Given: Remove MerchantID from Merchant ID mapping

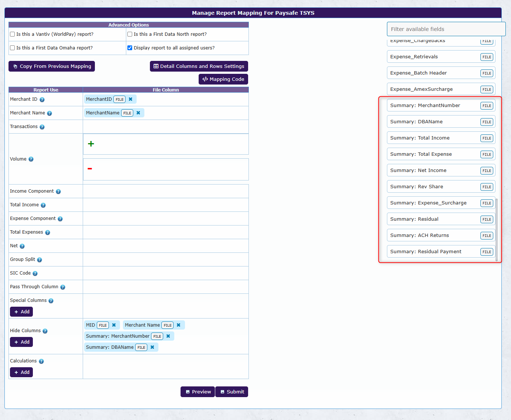Looking at the screenshot, I should click(x=131, y=99).
